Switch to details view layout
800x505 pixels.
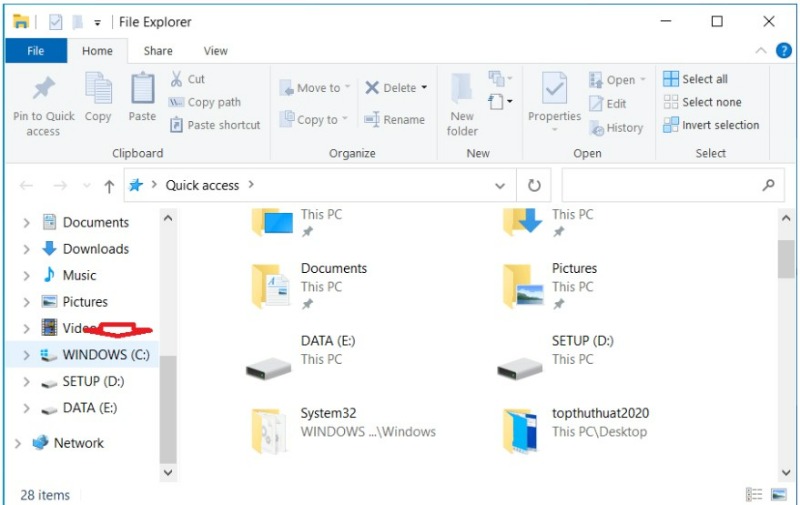point(754,494)
